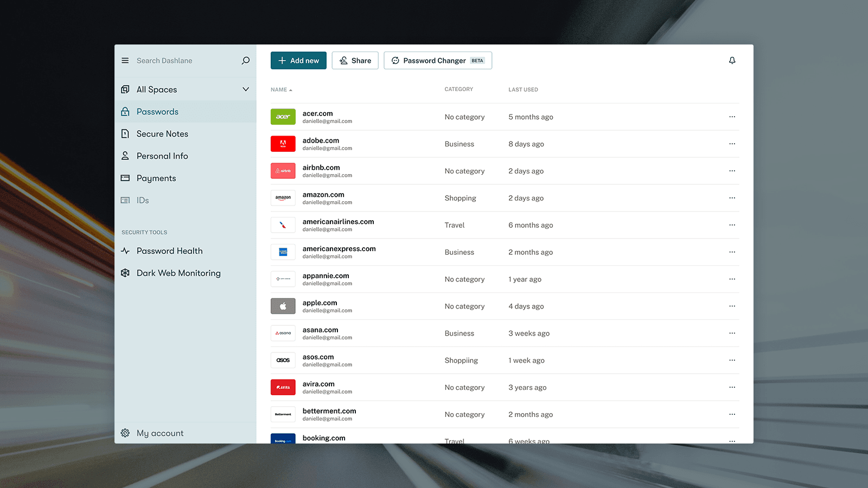
Task: Sort by the LAST USED column header
Action: point(523,89)
